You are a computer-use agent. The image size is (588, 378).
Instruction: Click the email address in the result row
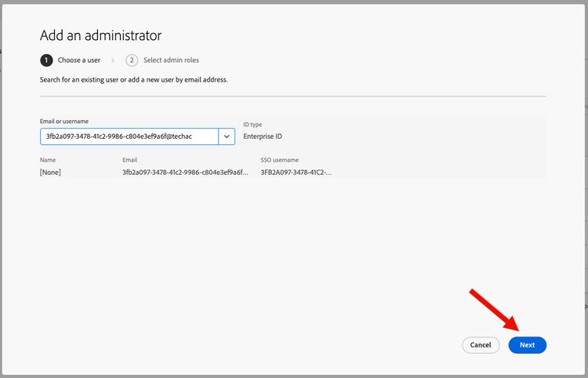click(186, 173)
